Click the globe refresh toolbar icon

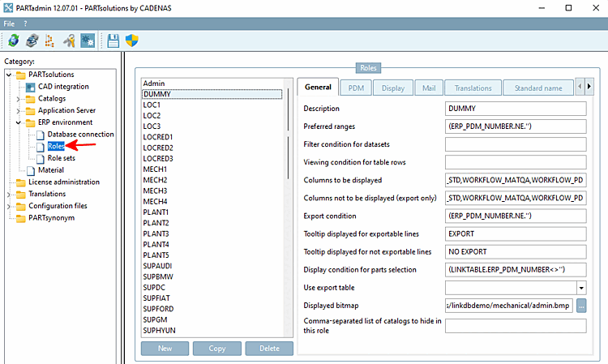(14, 41)
